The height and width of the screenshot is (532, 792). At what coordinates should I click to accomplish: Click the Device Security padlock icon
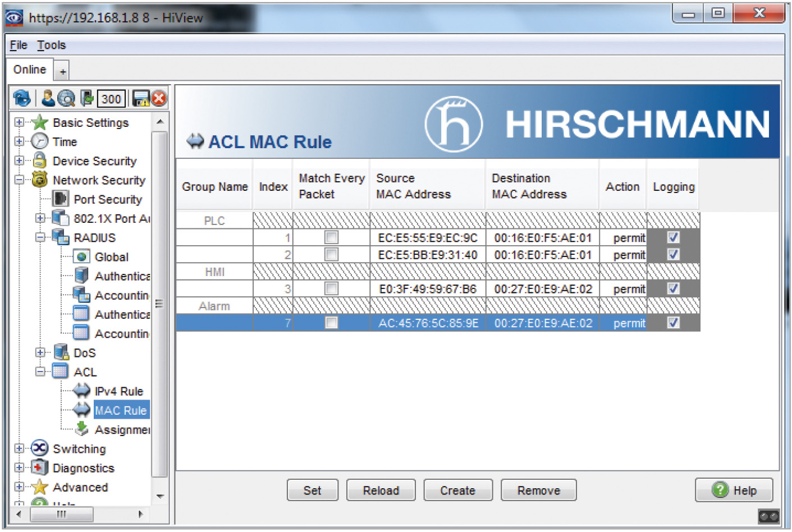coord(39,160)
